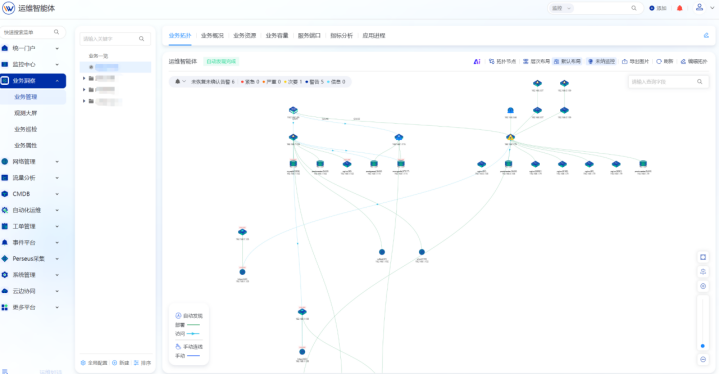Switch to 业务容量 tab

pyautogui.click(x=277, y=35)
